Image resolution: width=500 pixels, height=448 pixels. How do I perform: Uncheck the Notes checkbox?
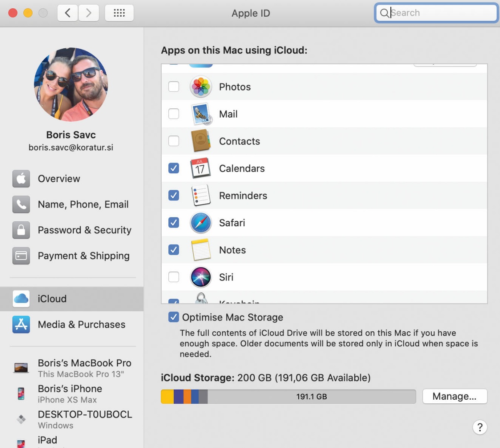click(174, 250)
